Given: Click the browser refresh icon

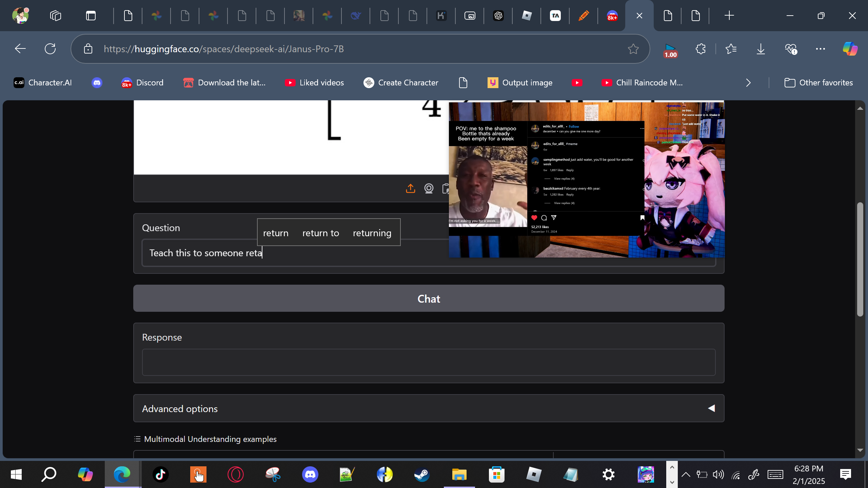Looking at the screenshot, I should pyautogui.click(x=50, y=49).
